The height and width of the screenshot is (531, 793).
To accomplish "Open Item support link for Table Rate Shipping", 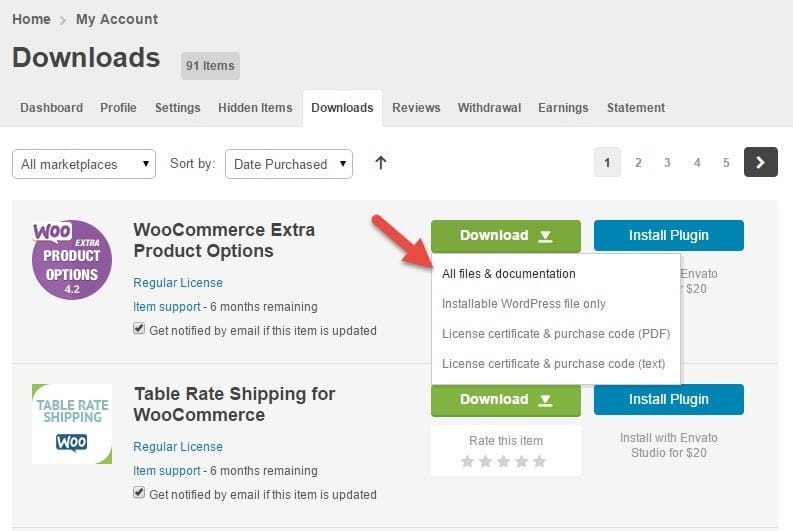I will (x=167, y=471).
